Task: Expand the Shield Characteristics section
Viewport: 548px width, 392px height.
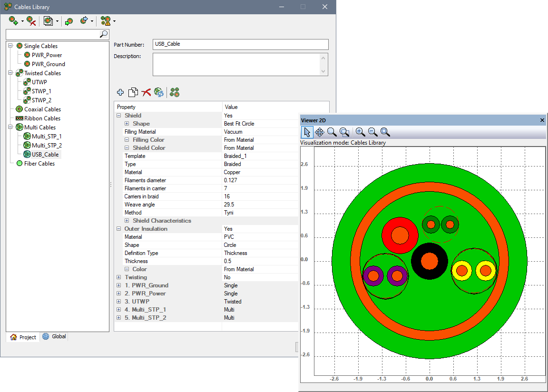Action: tap(127, 221)
